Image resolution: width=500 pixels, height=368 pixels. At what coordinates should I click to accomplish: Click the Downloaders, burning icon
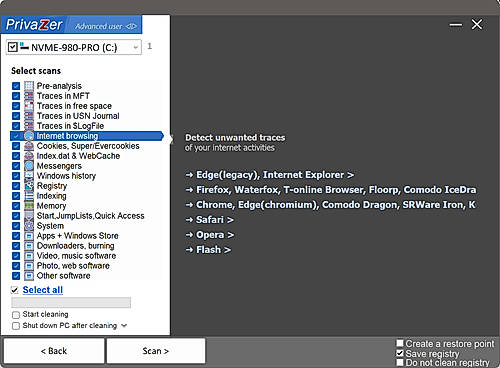(29, 246)
